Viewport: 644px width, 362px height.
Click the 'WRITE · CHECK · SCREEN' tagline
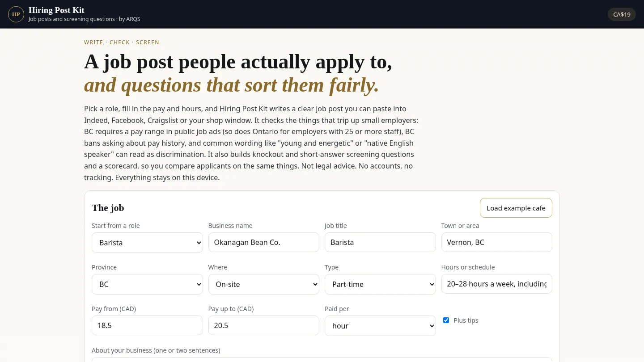pos(122,42)
